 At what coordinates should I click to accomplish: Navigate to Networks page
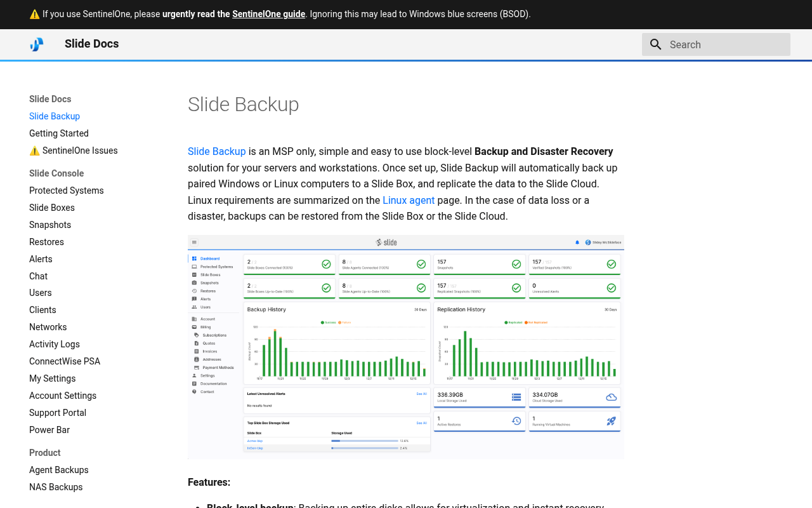(x=48, y=327)
